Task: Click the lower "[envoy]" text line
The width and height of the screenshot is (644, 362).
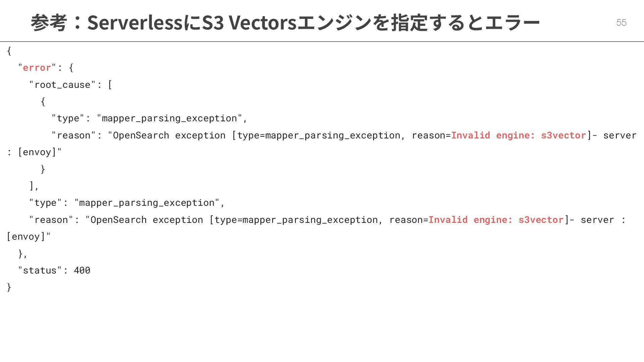Action: pyautogui.click(x=29, y=237)
